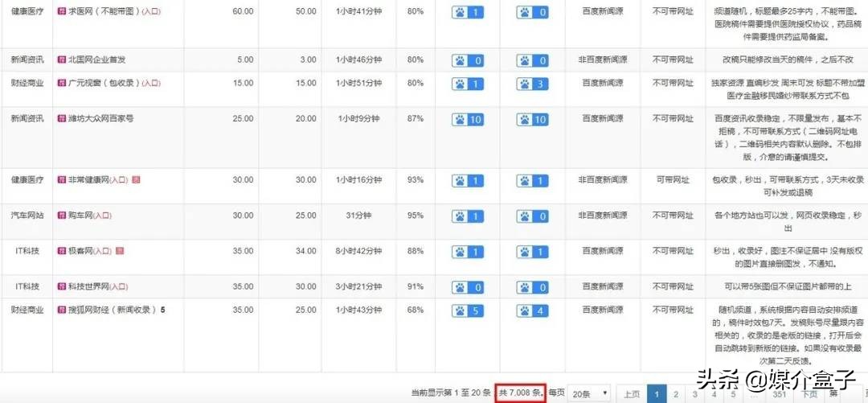Viewport: 868px width, 403px height.
Task: Select the 搜狐网财经（新闻收录）media name
Action: point(112,310)
